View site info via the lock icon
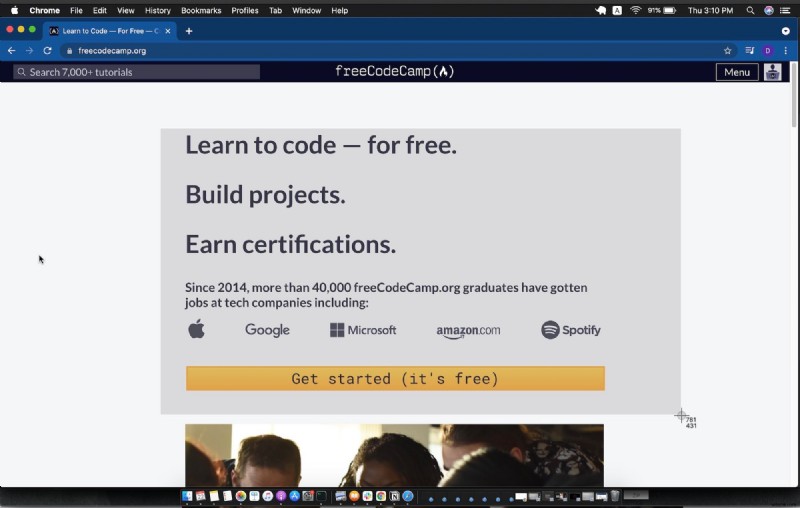This screenshot has width=800, height=508. point(69,50)
